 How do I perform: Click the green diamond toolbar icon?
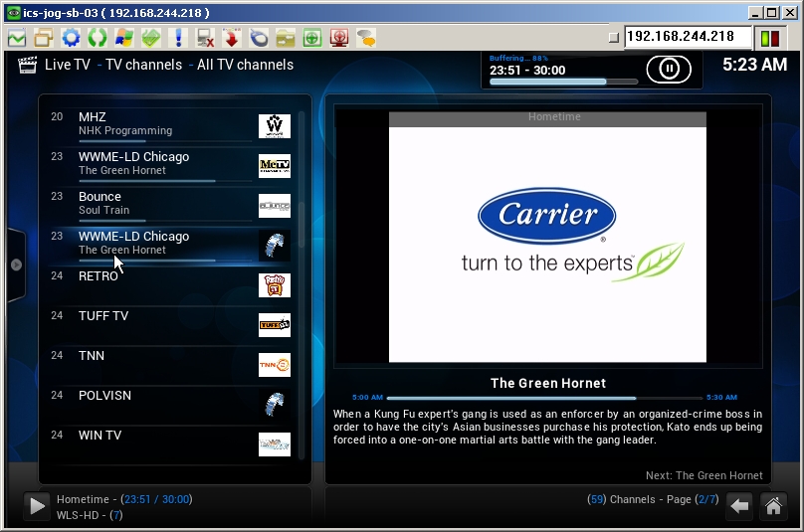point(151,38)
